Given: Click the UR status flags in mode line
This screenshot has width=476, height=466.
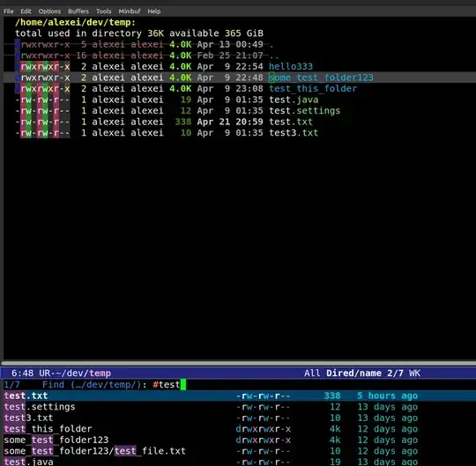Looking at the screenshot, I should (44, 374).
